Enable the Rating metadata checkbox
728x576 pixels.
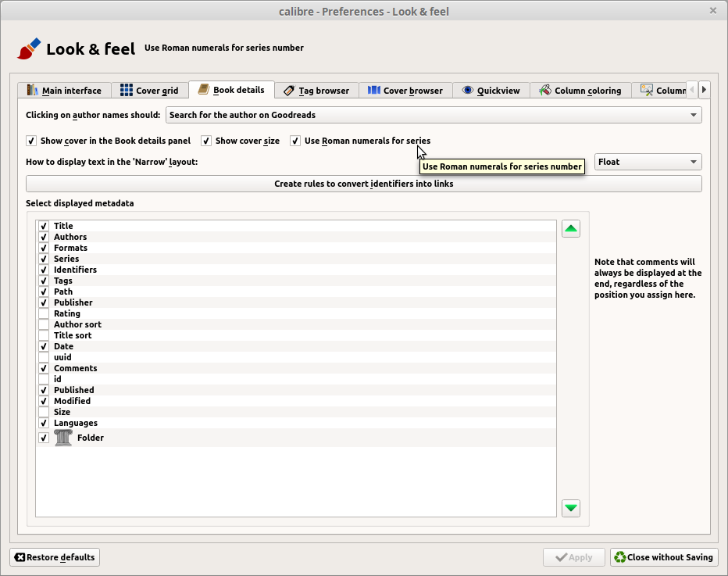click(44, 313)
